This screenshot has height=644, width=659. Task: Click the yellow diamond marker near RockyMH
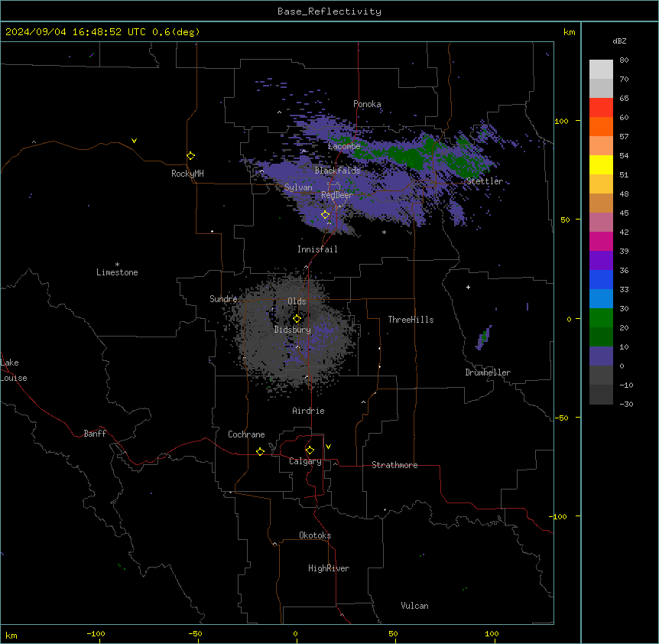190,156
